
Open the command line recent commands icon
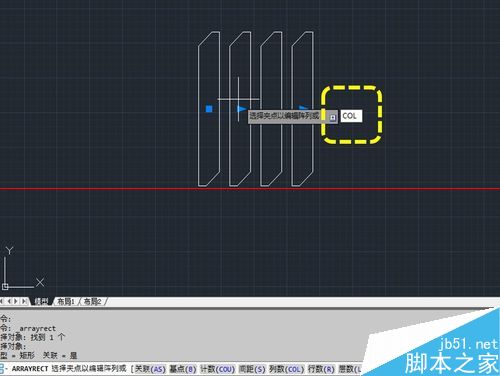[3, 369]
